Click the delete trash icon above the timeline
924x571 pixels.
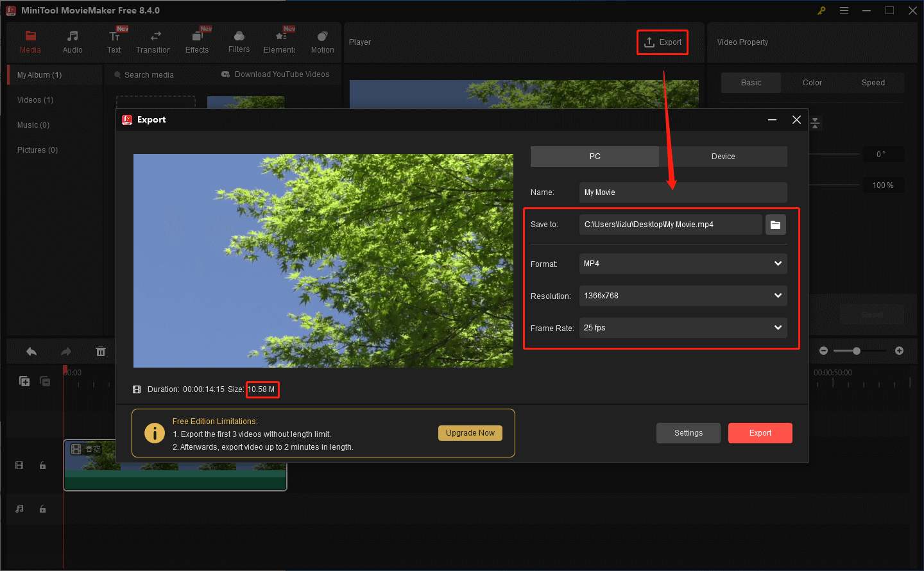100,351
